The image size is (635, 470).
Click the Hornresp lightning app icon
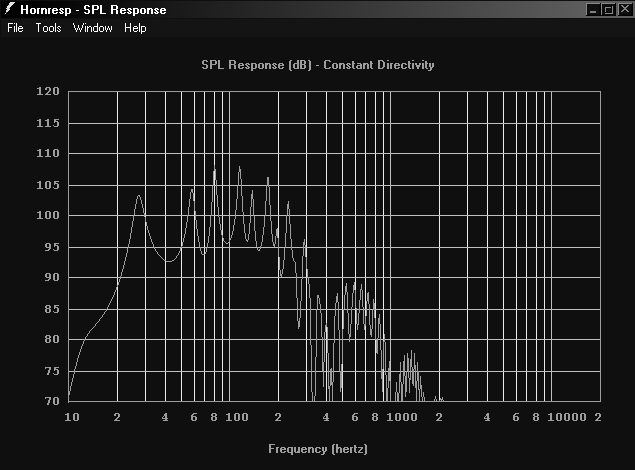(x=9, y=9)
